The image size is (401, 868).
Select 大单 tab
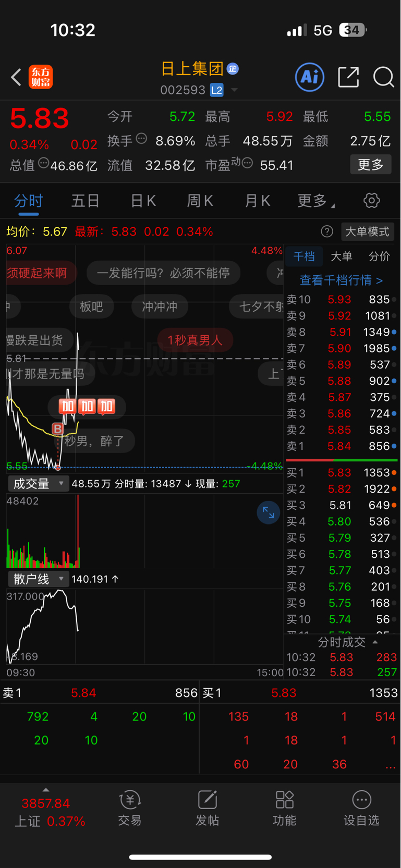tap(342, 256)
